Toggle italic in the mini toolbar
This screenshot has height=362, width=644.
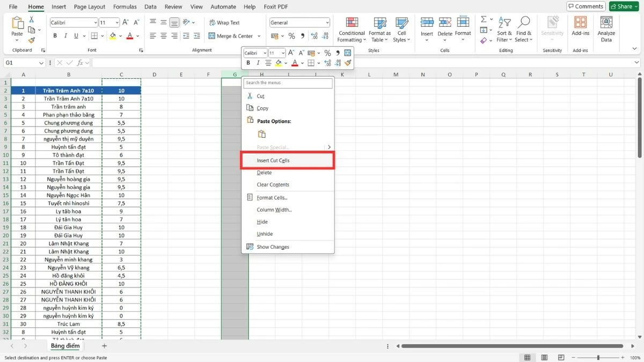[x=258, y=63]
